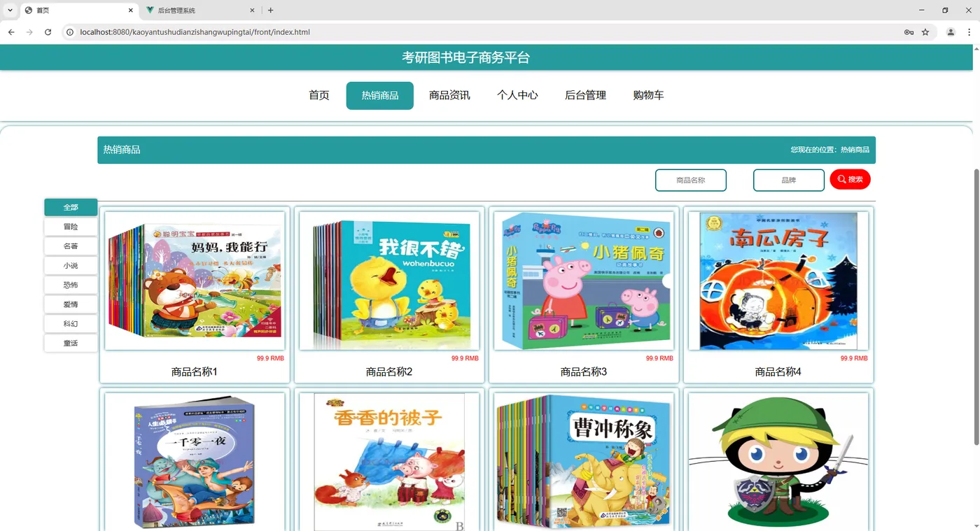Click the password key icon in address bar

909,32
